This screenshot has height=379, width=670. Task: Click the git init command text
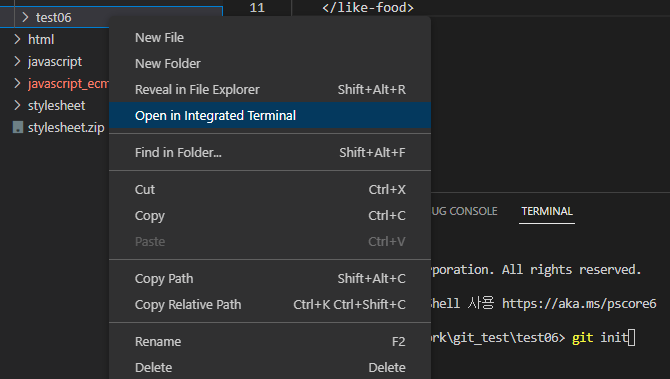(x=600, y=338)
